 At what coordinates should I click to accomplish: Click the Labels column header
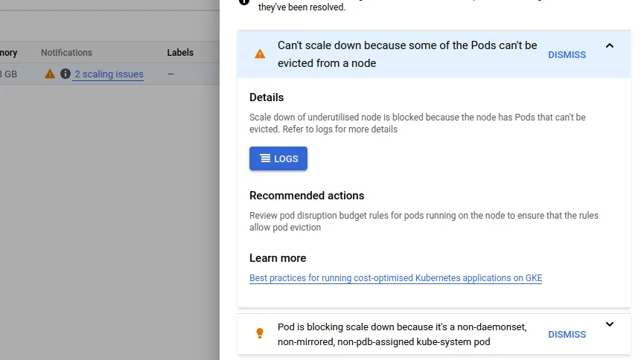180,53
